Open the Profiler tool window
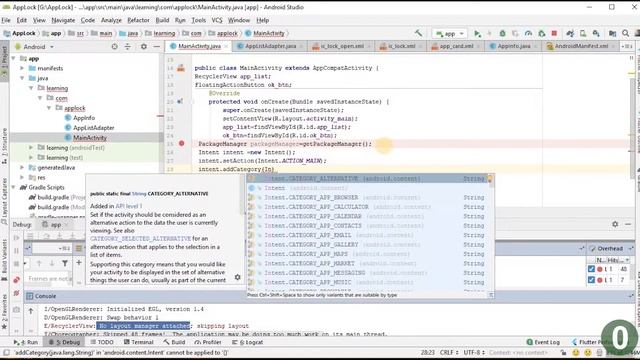This screenshot has height=360, width=640. click(x=208, y=342)
